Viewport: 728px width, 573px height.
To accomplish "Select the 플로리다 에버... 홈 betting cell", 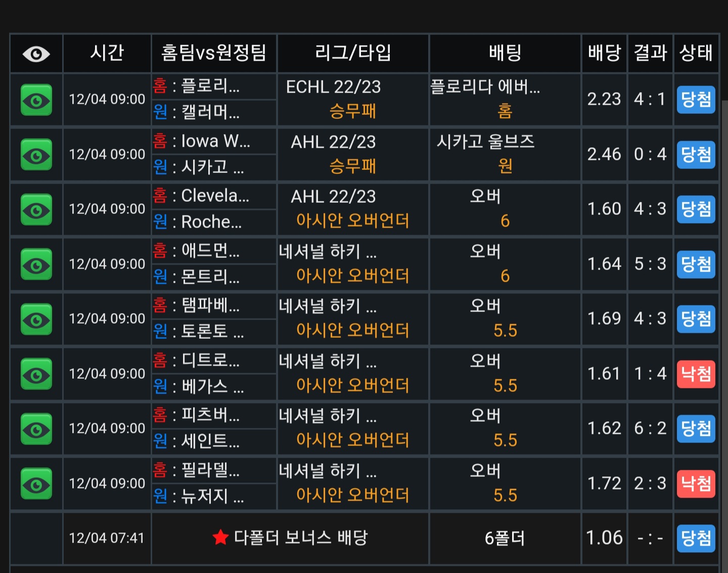I will coord(505,100).
